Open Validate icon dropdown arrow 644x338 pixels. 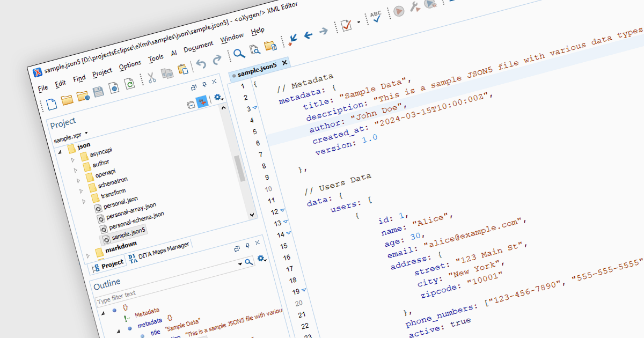358,23
